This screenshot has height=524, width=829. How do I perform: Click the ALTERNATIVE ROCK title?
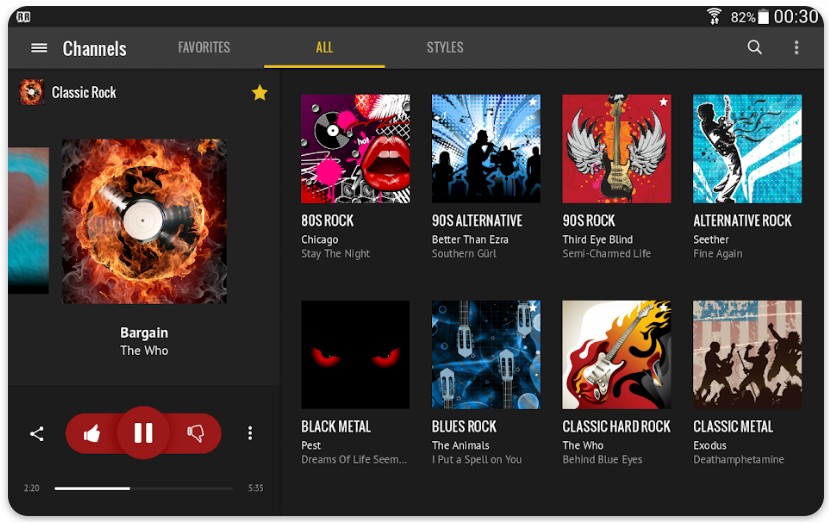[742, 220]
